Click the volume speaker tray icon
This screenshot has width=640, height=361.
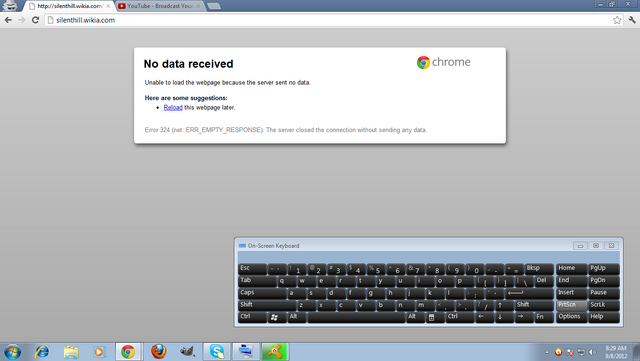pyautogui.click(x=592, y=352)
